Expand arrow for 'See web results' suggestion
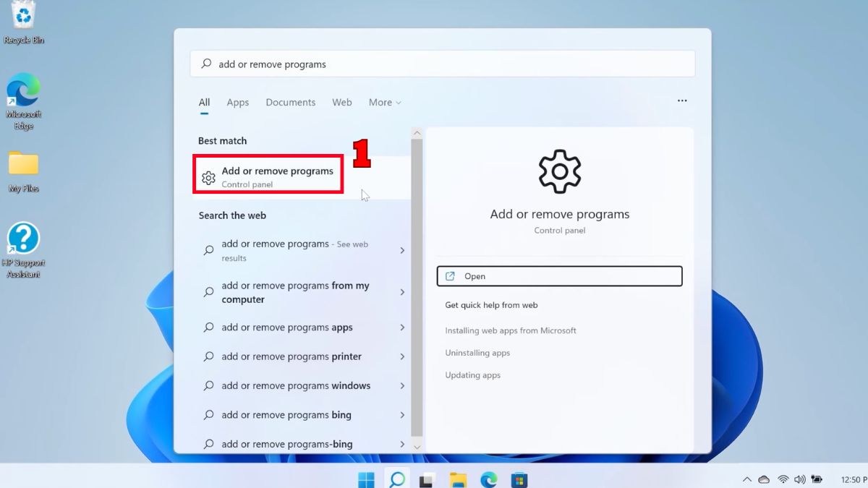Image resolution: width=868 pixels, height=488 pixels. [x=402, y=251]
